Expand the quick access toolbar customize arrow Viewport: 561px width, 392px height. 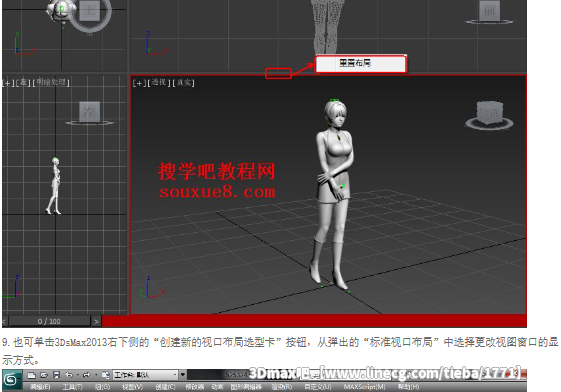[x=183, y=375]
